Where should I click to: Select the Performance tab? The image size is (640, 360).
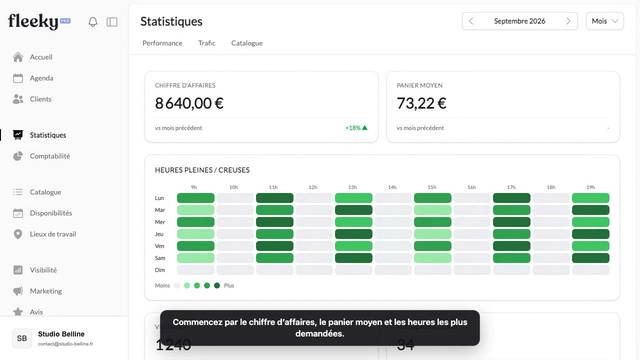tap(162, 43)
